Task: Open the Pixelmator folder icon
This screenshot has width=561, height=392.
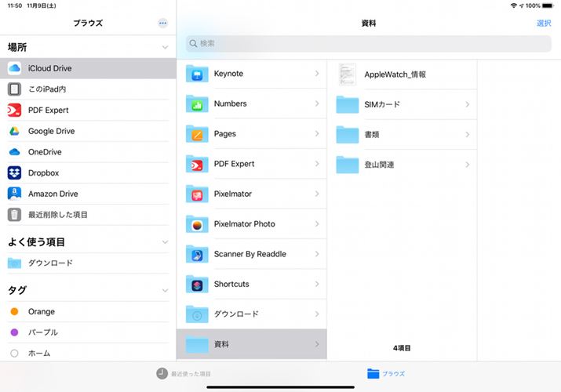Action: click(197, 194)
